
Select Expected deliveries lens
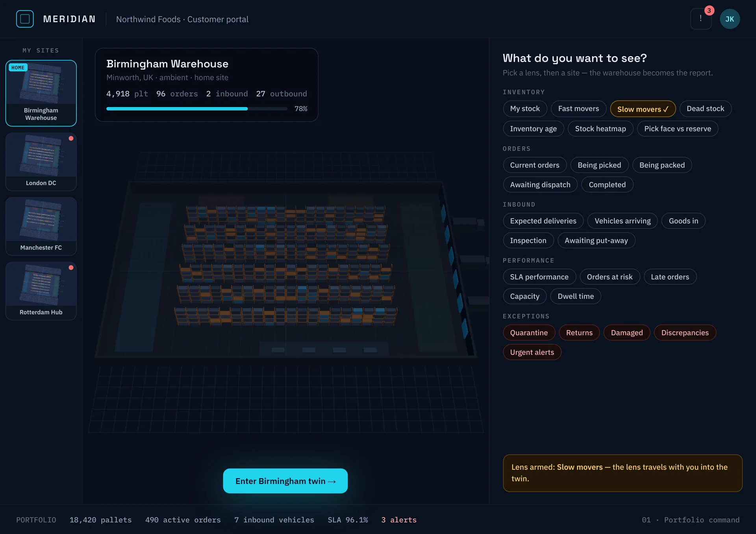543,221
